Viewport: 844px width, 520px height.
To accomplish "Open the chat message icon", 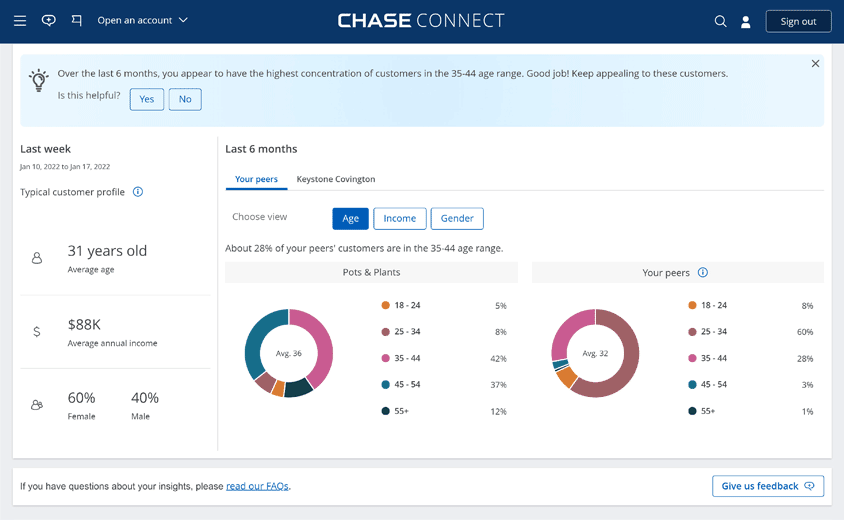I will pos(48,20).
